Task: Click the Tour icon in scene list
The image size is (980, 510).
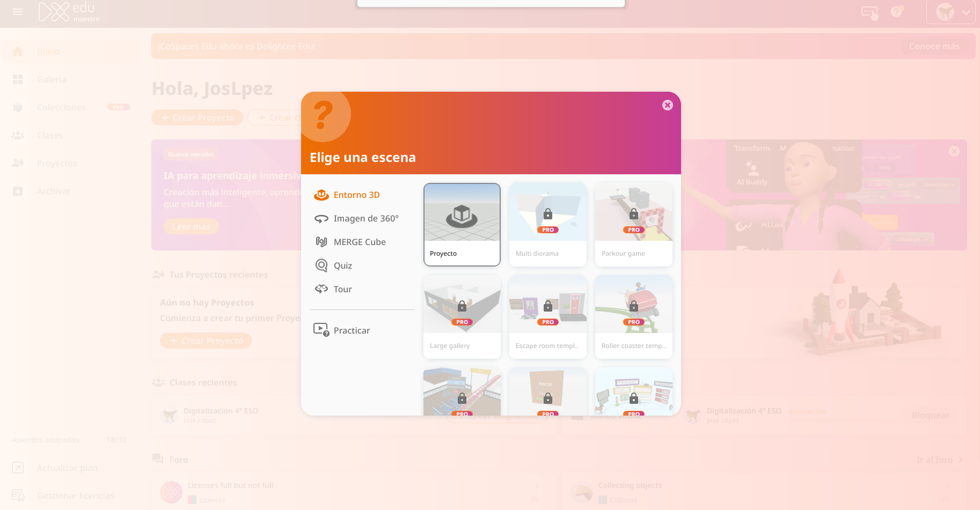Action: (321, 289)
